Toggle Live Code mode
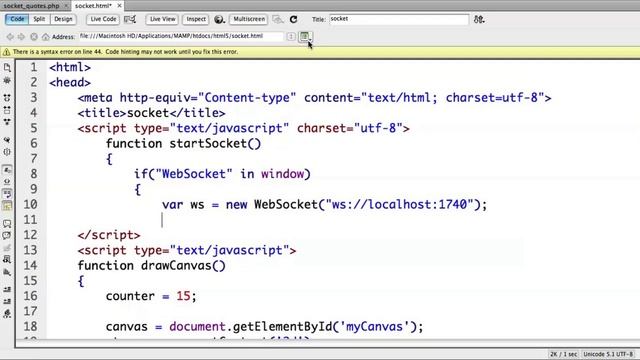The width and height of the screenshot is (640, 360). click(103, 19)
